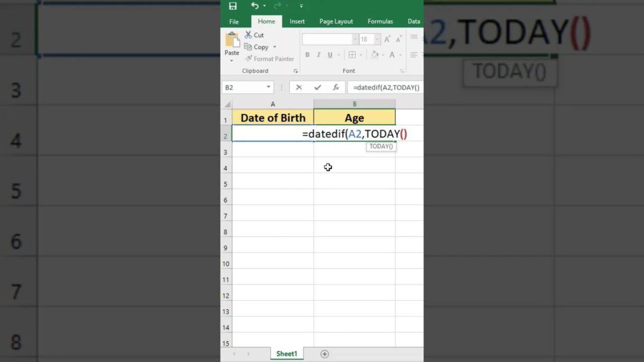644x362 pixels.
Task: Open the Formulas ribbon tab
Action: (380, 22)
